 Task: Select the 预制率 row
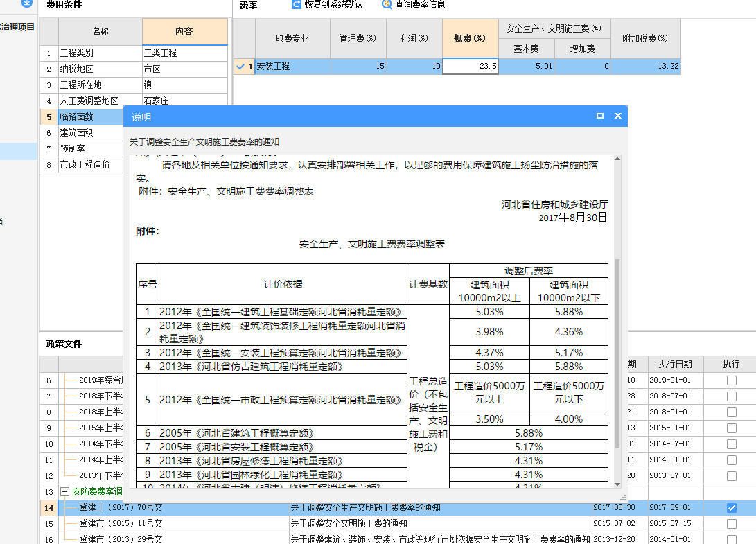(x=82, y=148)
